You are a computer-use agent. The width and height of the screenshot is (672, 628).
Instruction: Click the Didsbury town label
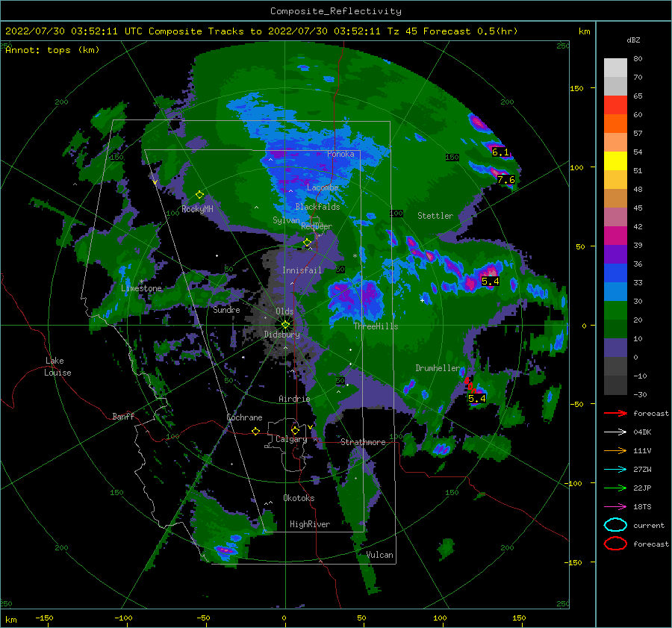tap(282, 335)
